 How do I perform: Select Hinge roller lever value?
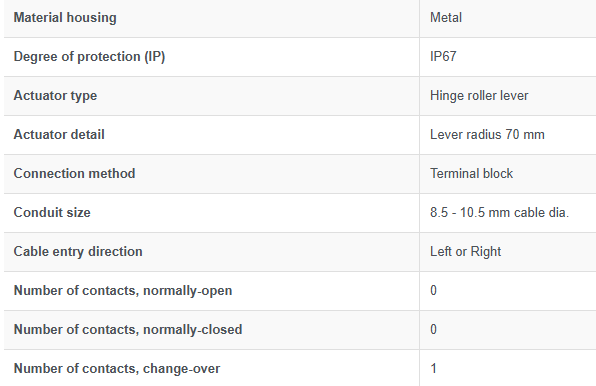coord(479,96)
